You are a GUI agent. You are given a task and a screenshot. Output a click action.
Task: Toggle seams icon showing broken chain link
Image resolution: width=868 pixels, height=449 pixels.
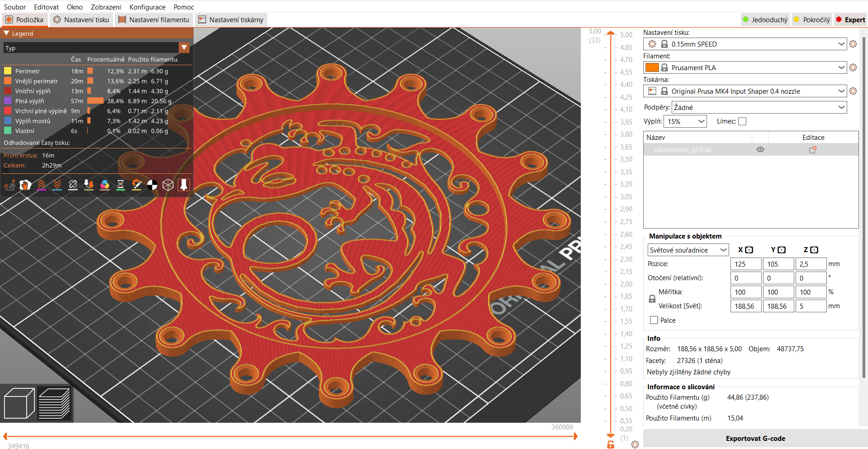tap(73, 185)
